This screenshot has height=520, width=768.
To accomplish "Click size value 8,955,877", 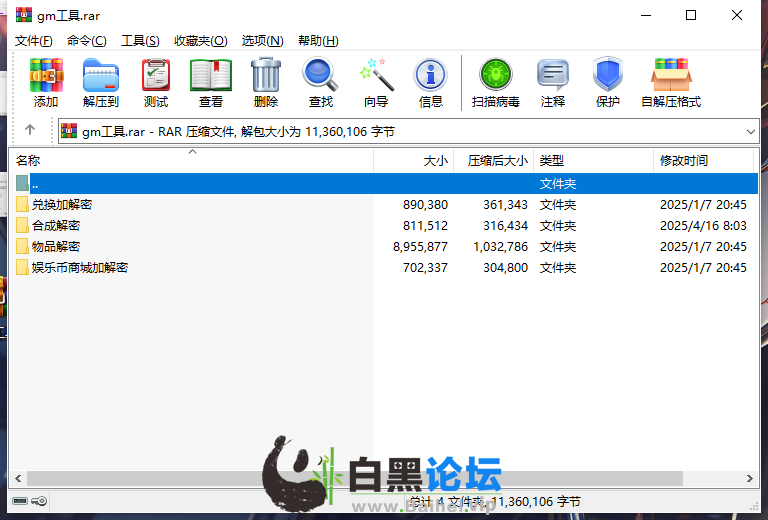I will point(420,247).
